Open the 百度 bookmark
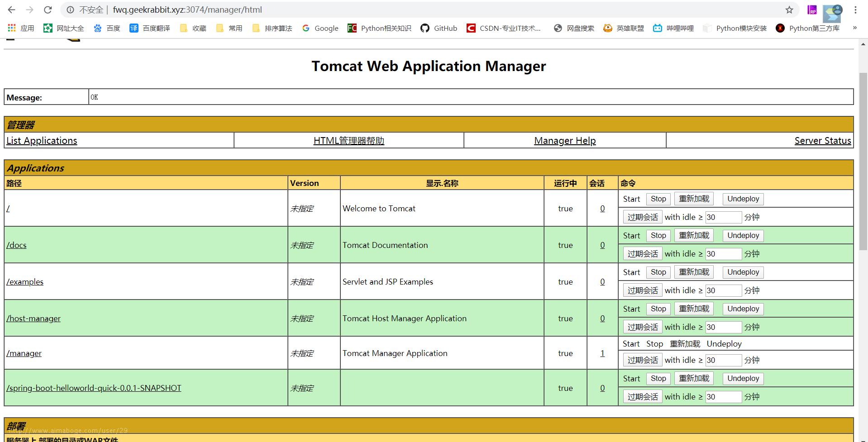Image resolution: width=868 pixels, height=442 pixels. (107, 28)
